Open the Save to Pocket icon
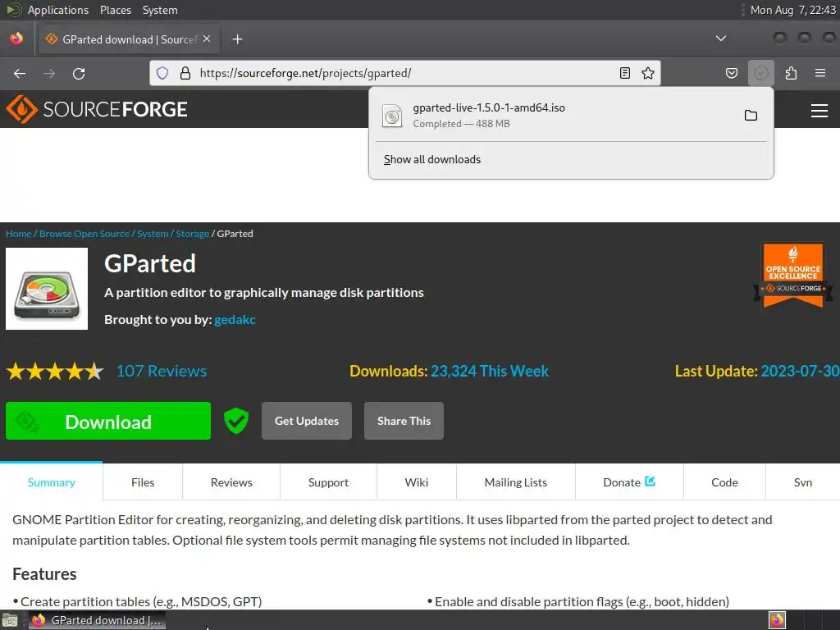 [731, 73]
